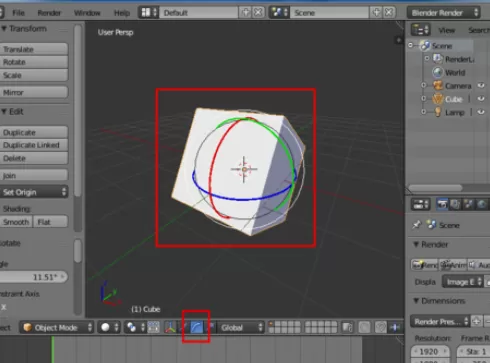Screen dimensions: 490x363
Task: Add a new screen layout with plus
Action: (x=246, y=13)
